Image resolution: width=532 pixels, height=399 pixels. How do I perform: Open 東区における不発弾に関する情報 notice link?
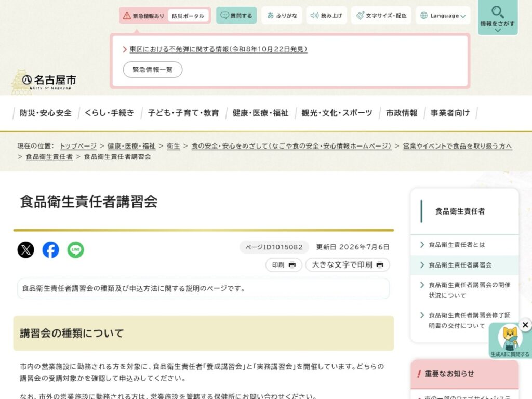click(218, 49)
